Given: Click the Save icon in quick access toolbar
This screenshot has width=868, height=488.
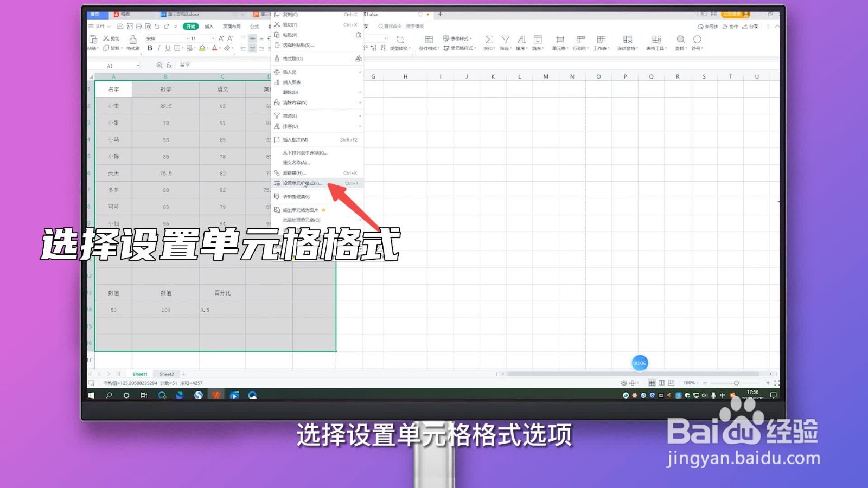Looking at the screenshot, I should (x=120, y=26).
